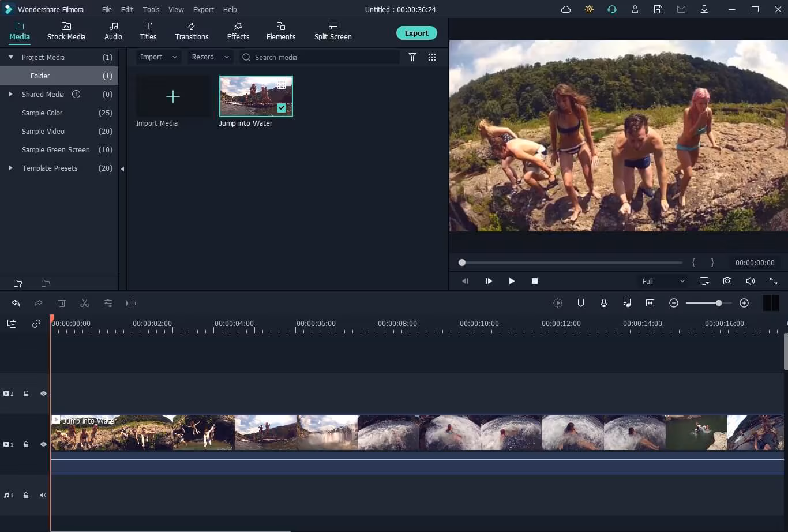Screen dimensions: 788x532
Task: Open the voiceover microphone recording tool
Action: coord(604,303)
